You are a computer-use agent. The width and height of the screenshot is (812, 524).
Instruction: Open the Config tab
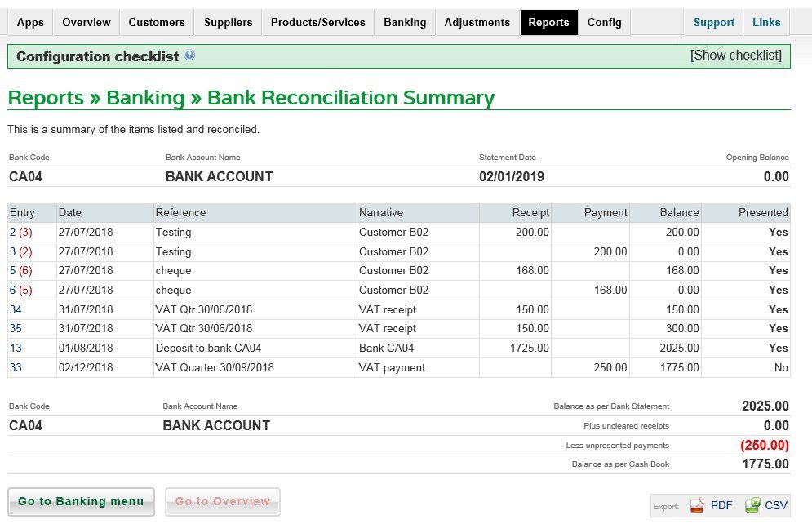(x=604, y=22)
